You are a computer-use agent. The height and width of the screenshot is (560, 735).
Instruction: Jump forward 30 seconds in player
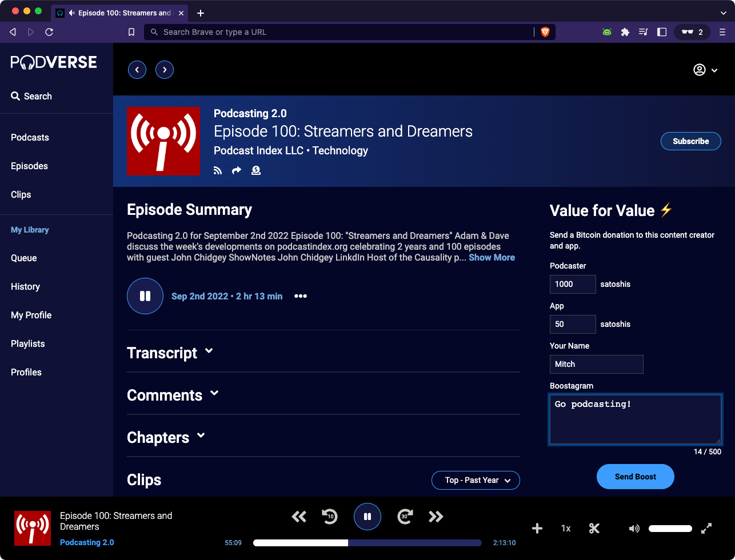(x=405, y=517)
